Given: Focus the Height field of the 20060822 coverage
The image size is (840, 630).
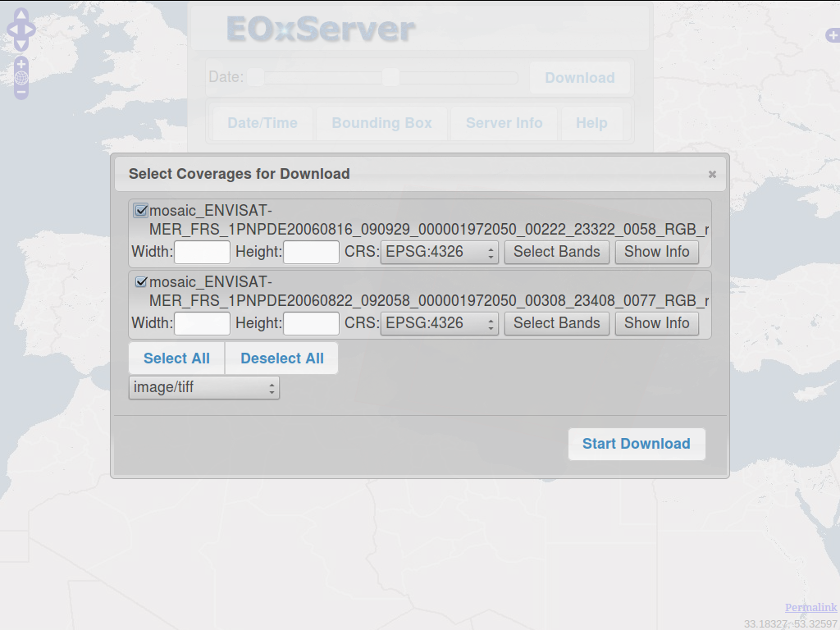Looking at the screenshot, I should 311,323.
